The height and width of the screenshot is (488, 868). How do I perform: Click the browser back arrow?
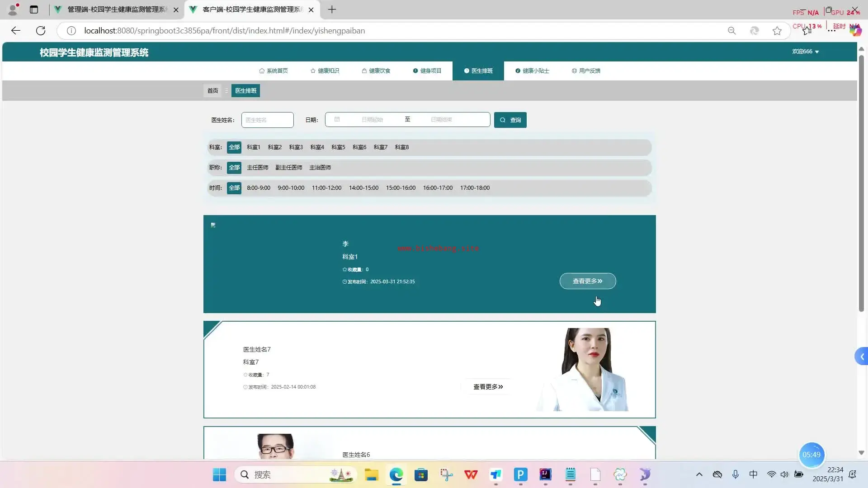(x=16, y=31)
